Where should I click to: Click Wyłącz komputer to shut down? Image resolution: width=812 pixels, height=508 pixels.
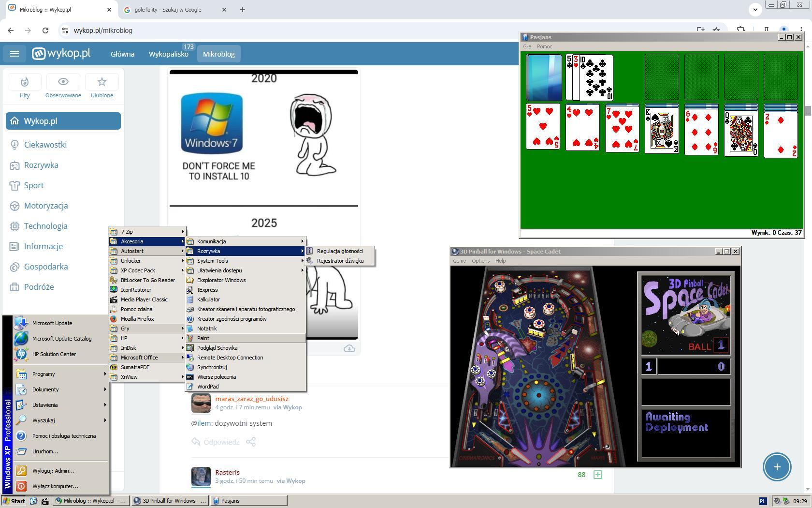click(x=60, y=486)
